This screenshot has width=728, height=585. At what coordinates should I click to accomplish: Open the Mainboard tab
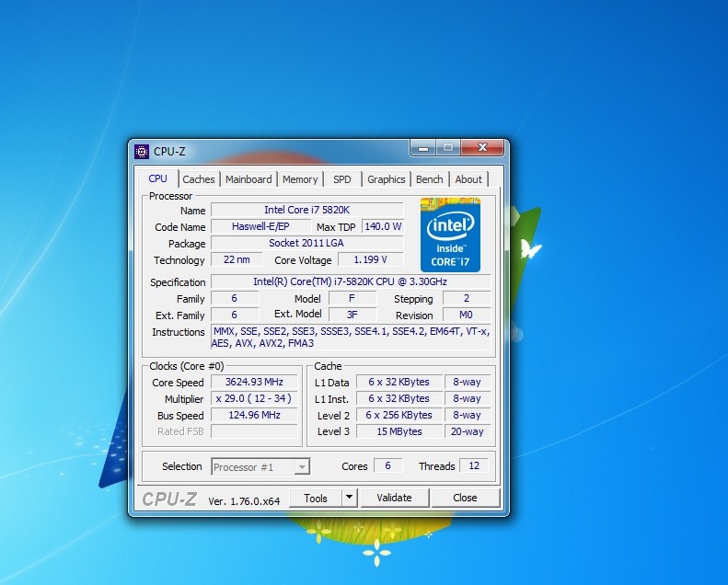click(x=248, y=179)
